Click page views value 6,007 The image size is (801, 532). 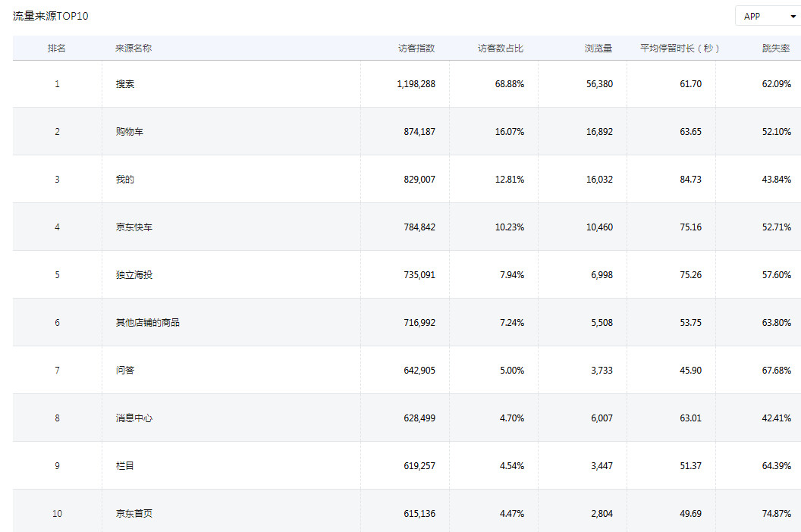tap(602, 418)
